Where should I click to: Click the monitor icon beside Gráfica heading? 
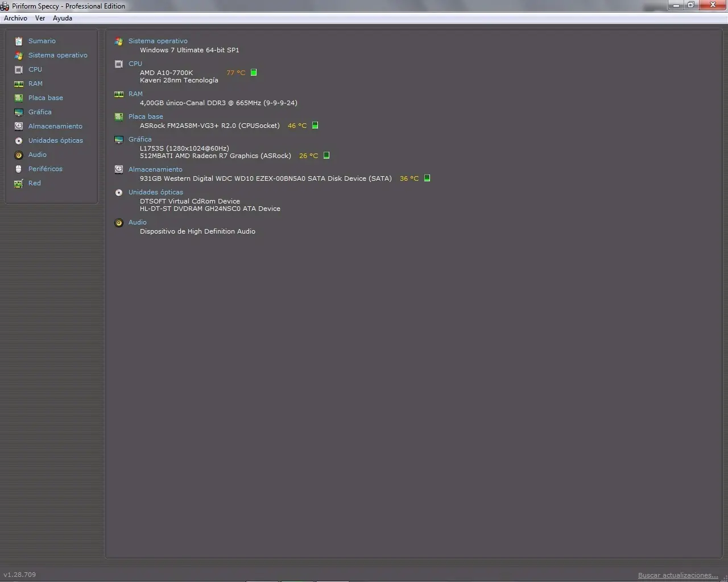119,139
